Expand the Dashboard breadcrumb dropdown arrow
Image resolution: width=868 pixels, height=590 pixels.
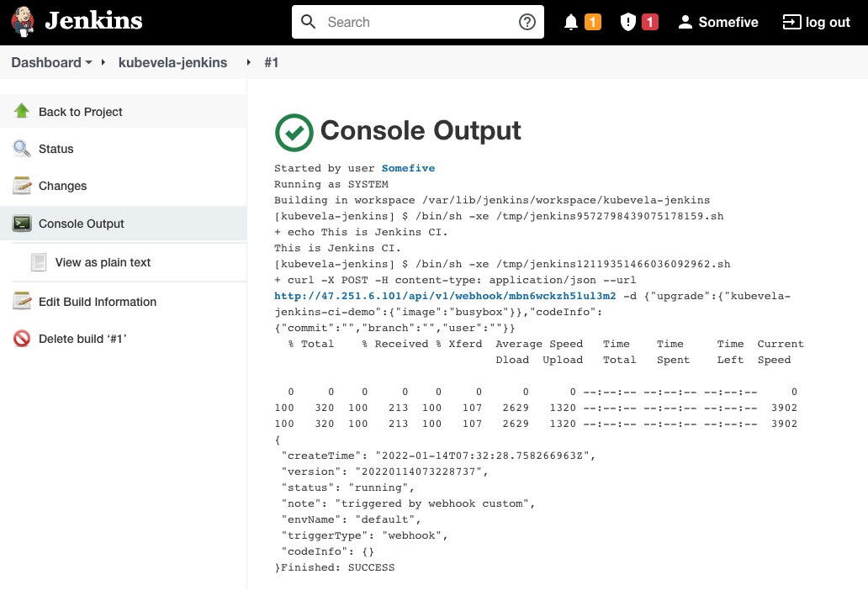tap(88, 63)
